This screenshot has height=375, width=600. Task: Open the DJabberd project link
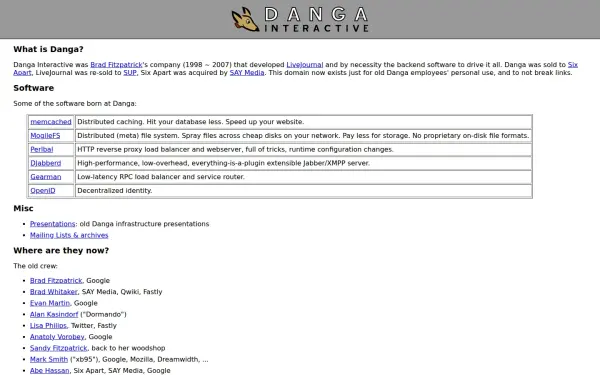coord(46,163)
